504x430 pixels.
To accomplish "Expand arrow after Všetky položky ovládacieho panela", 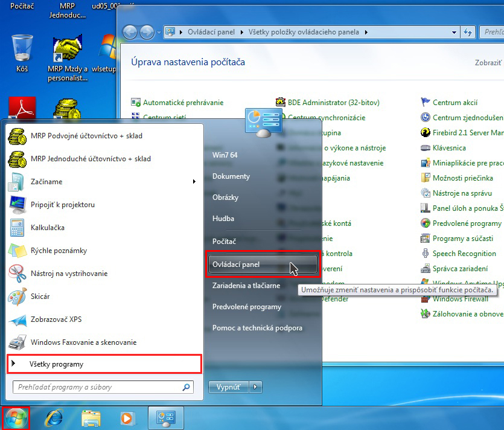I will pos(366,32).
